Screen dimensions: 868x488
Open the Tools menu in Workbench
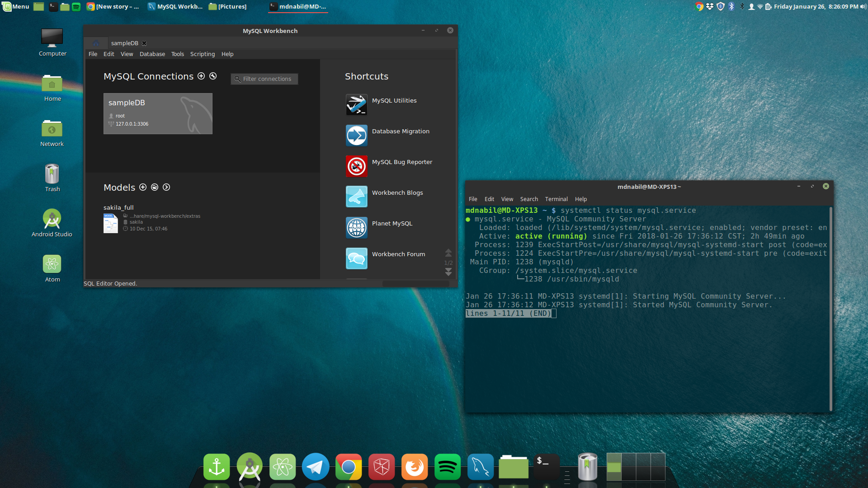click(177, 54)
